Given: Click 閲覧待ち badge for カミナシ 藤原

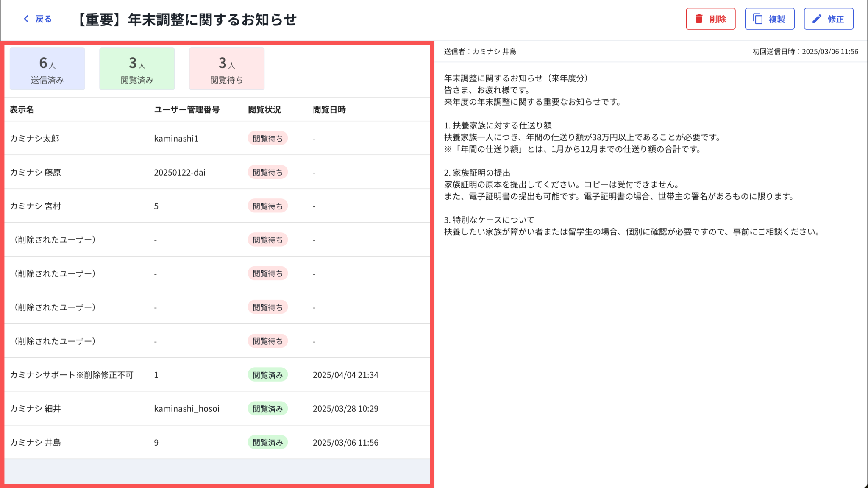Looking at the screenshot, I should 267,173.
